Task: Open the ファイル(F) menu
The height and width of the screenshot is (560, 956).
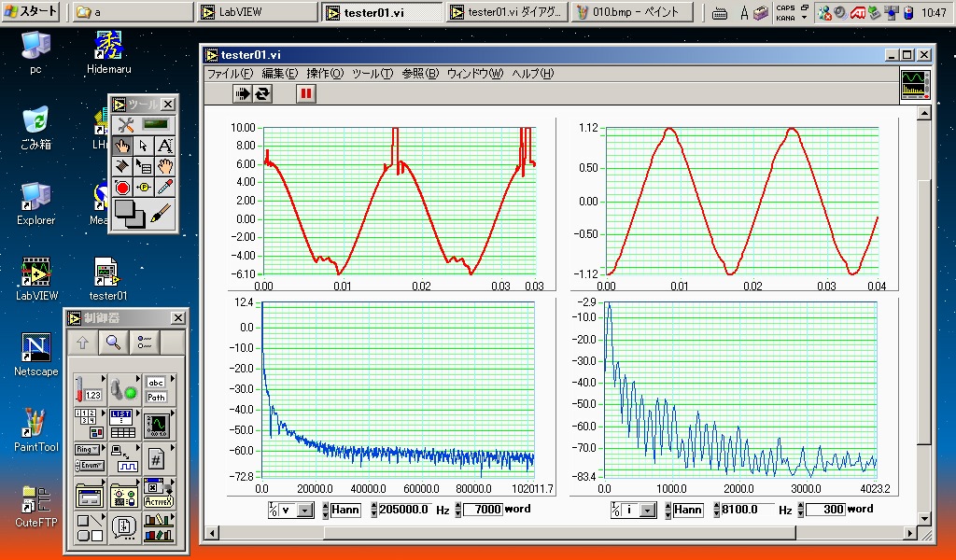Action: click(x=230, y=73)
